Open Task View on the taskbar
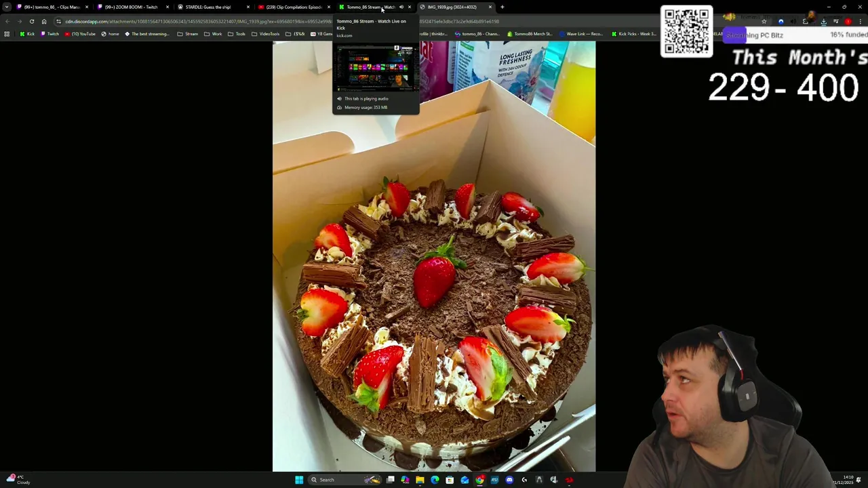Viewport: 868px width, 488px height. point(391,480)
